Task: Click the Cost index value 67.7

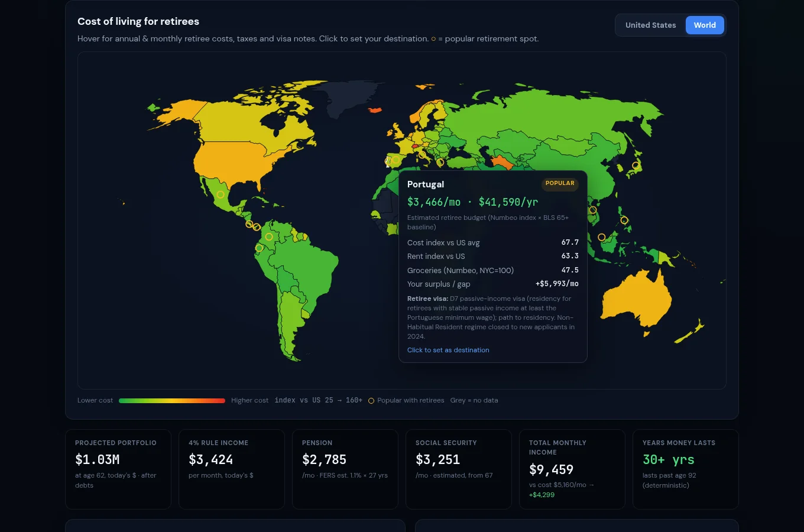Action: pyautogui.click(x=570, y=242)
